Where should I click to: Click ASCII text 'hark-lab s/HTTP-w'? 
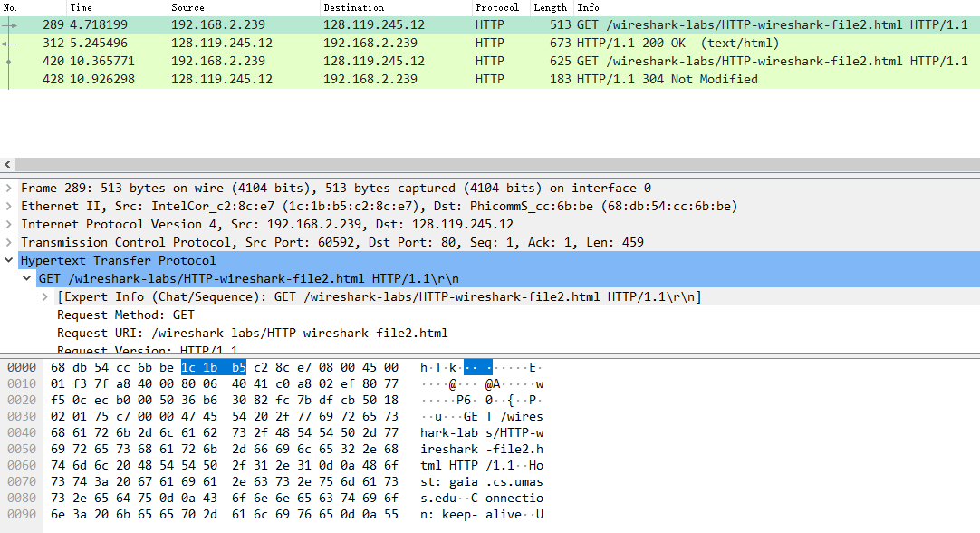tap(482, 433)
